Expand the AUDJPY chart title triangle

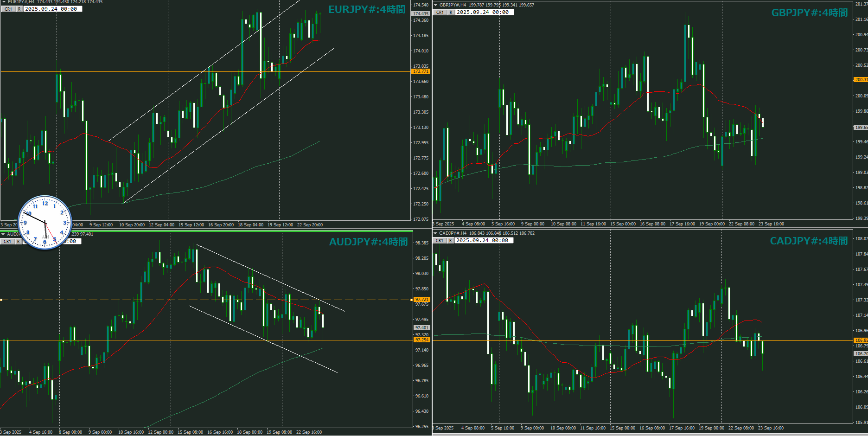click(x=3, y=234)
